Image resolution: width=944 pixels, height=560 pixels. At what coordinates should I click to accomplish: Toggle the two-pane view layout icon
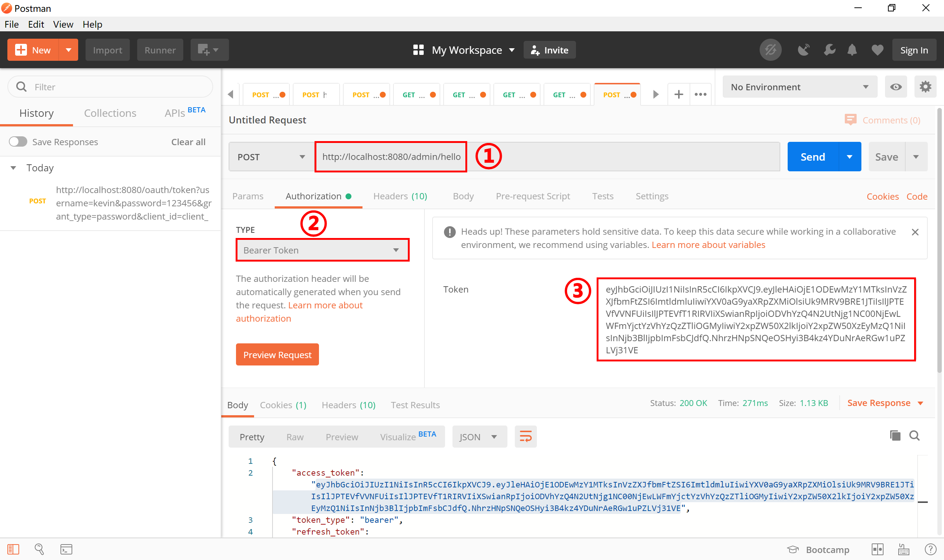pos(877,549)
